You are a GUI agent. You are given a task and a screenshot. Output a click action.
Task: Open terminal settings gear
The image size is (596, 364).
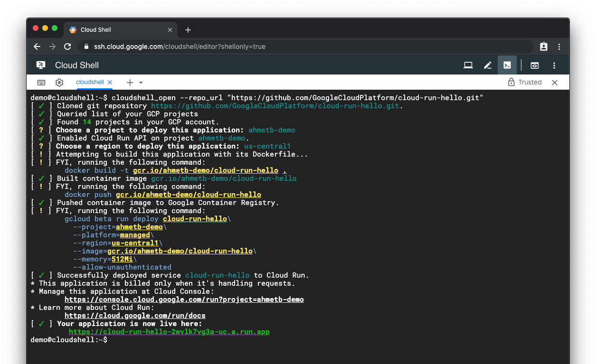coord(59,82)
